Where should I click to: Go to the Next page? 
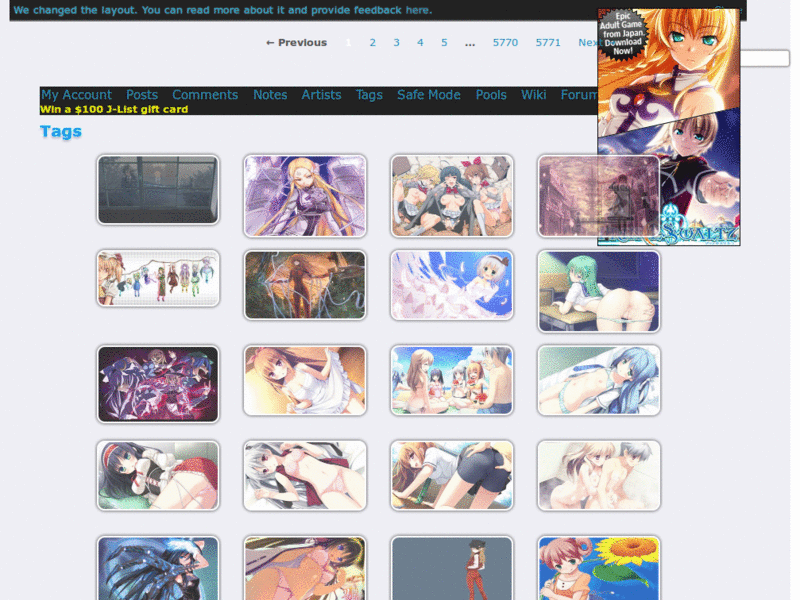coord(588,43)
